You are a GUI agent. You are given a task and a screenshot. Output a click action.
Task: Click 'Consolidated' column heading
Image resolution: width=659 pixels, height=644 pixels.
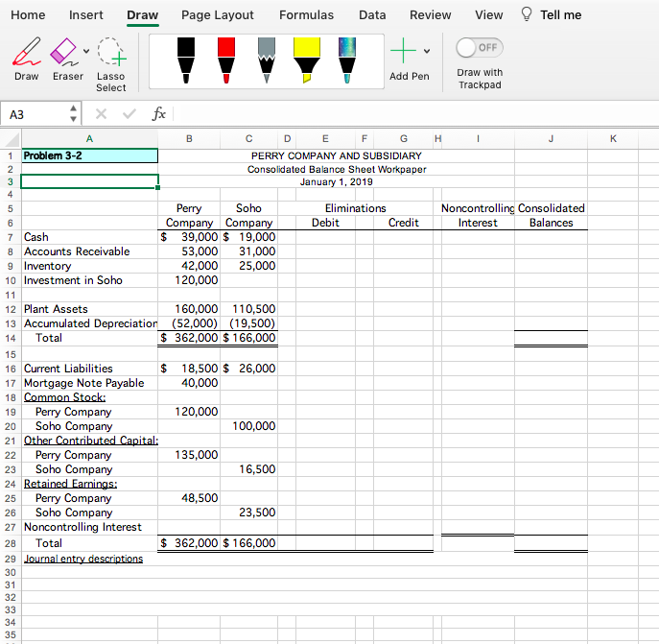(551, 208)
